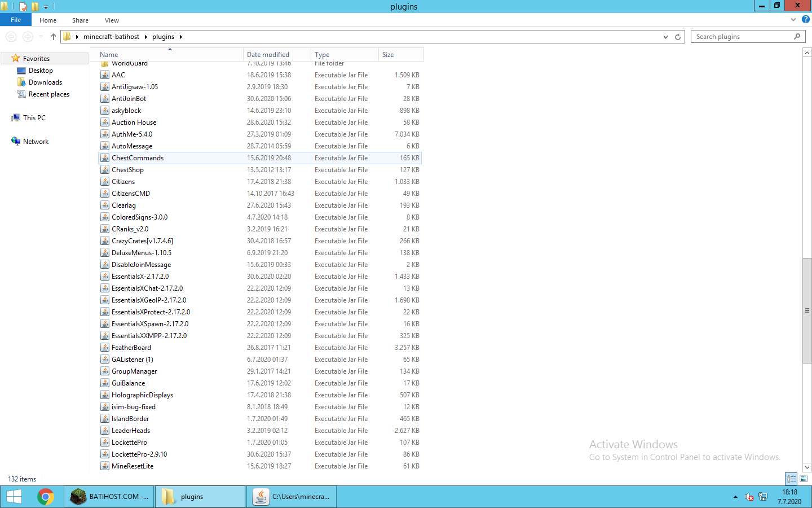
Task: Select the ChestCommands file name
Action: coord(138,158)
